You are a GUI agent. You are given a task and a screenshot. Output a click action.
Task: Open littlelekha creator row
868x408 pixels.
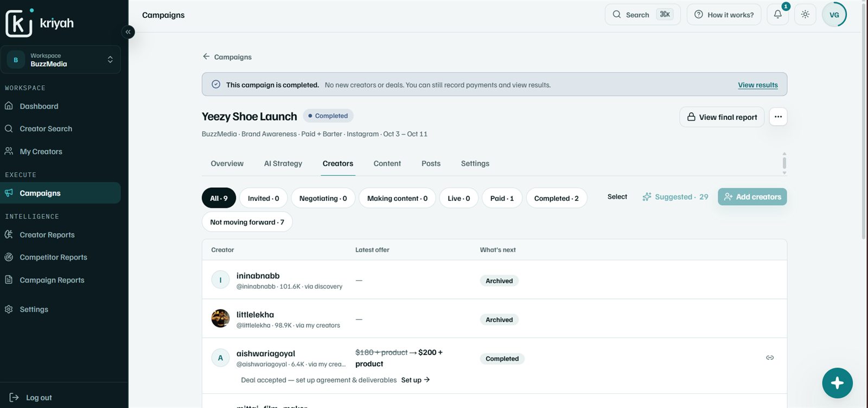point(494,318)
